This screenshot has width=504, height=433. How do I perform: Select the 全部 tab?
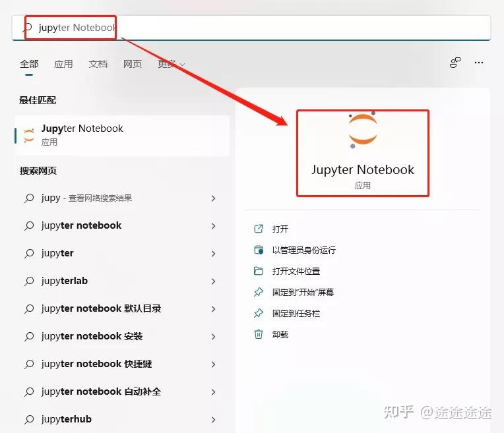pyautogui.click(x=29, y=64)
